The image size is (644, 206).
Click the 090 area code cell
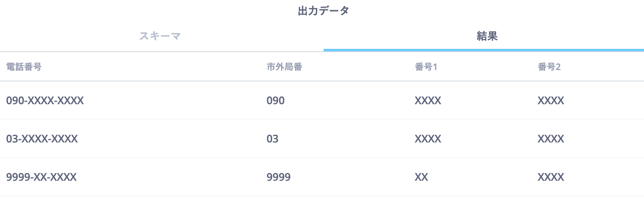point(276,101)
